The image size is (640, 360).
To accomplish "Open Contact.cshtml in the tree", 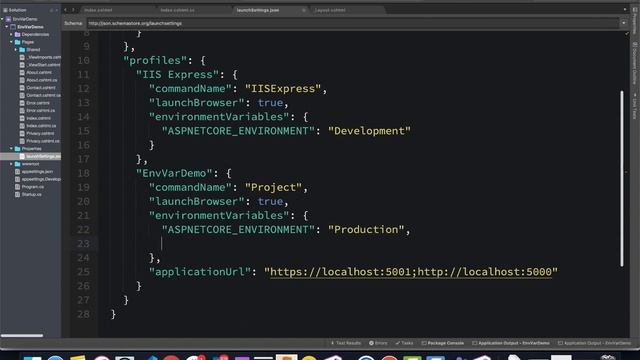I will click(41, 88).
